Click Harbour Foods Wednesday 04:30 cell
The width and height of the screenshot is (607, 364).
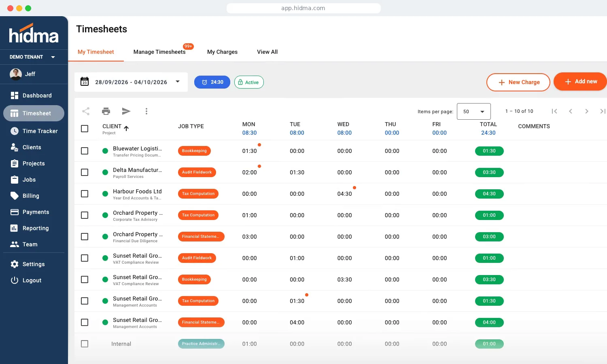pos(344,194)
